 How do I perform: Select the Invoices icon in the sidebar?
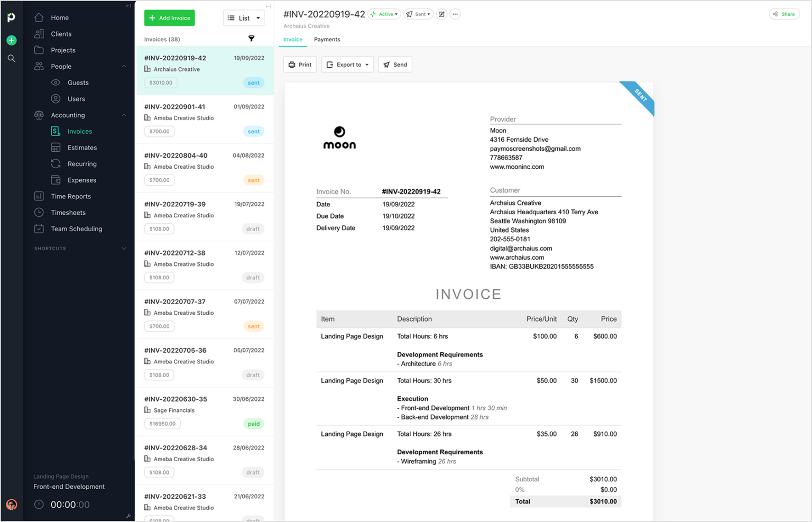[55, 131]
